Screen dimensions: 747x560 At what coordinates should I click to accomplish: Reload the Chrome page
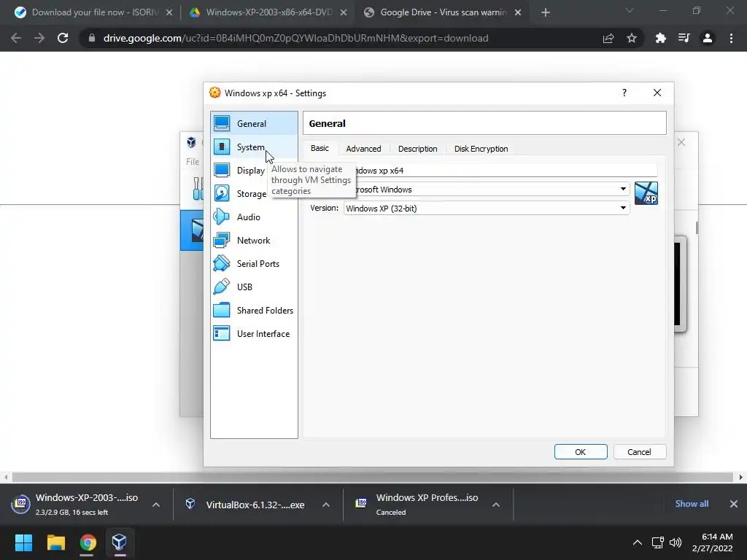click(63, 38)
